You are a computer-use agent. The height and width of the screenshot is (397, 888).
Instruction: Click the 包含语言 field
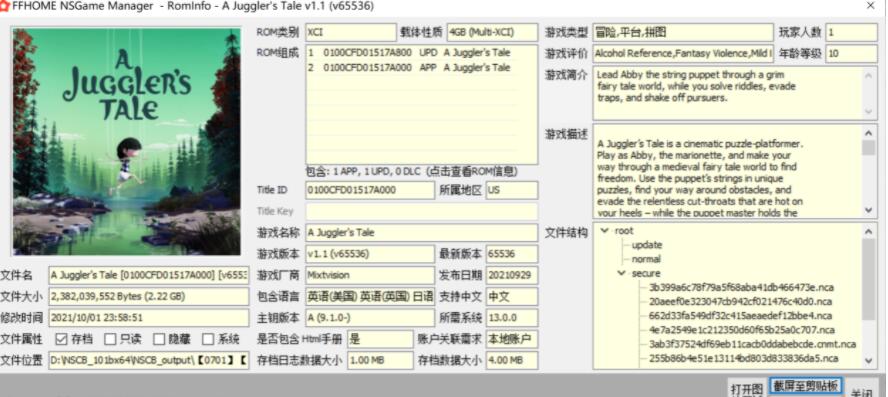point(370,296)
